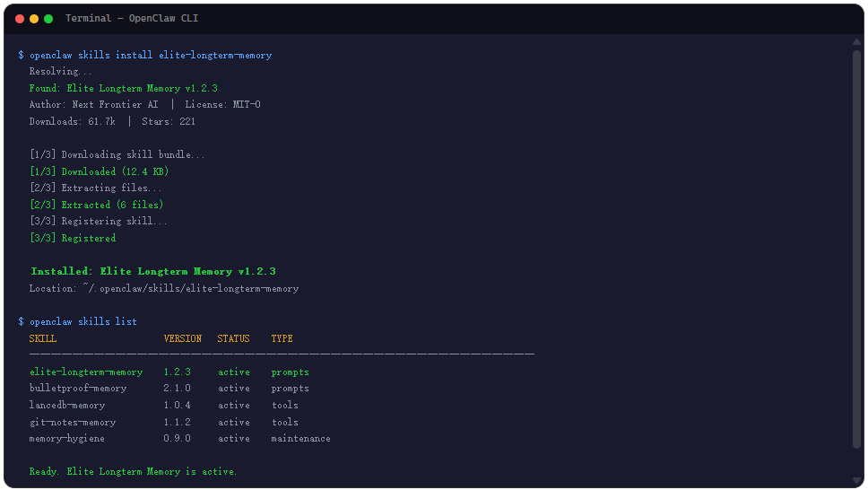Select the 'lancedb-memory' skill name
868x490 pixels.
[x=67, y=406]
